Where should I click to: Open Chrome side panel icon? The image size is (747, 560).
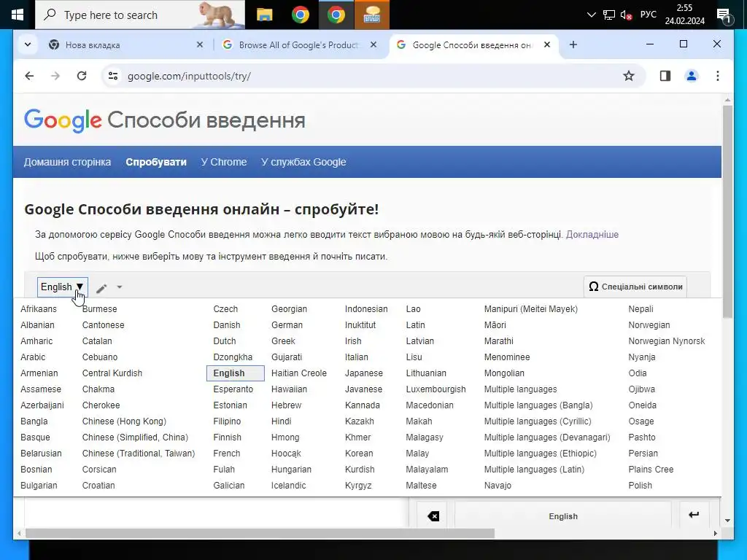(x=665, y=76)
